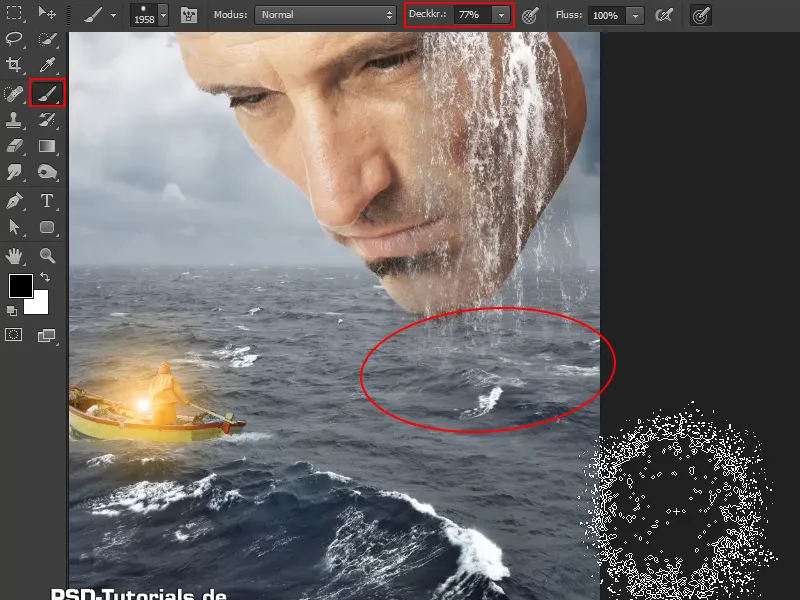This screenshot has height=600, width=800.
Task: Toggle pressure for opacity button
Action: (x=531, y=15)
